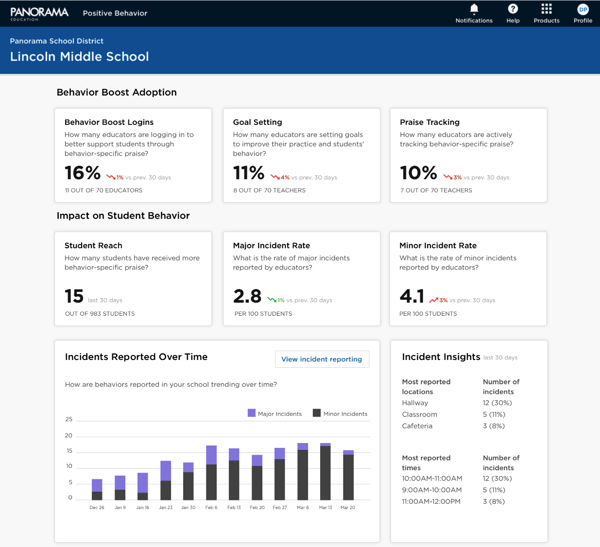Viewport: 600px width, 547px height.
Task: Click the Lincoln Middle School heading
Action: (79, 57)
